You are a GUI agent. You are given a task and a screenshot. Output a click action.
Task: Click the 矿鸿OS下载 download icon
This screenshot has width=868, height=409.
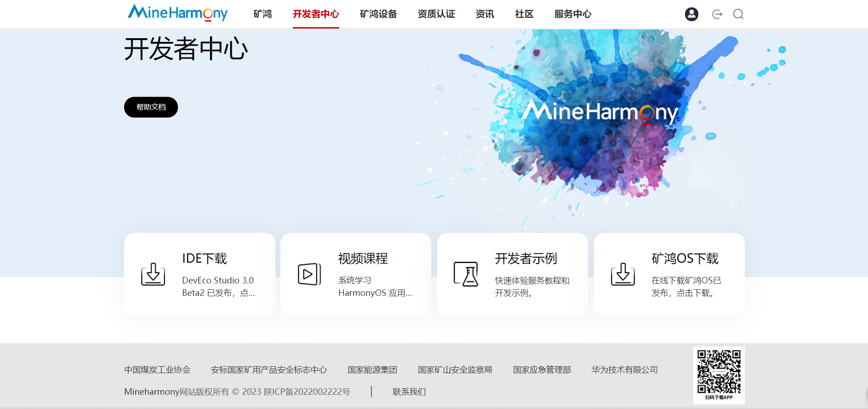point(623,274)
